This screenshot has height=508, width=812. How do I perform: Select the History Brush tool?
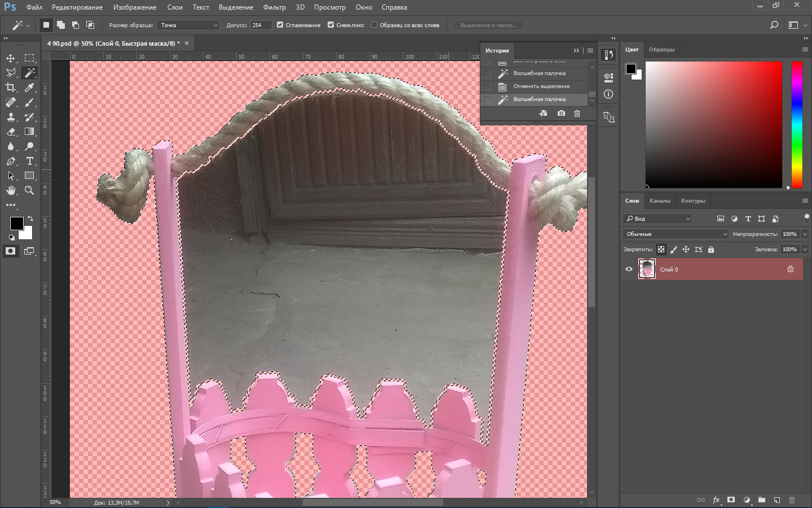29,117
